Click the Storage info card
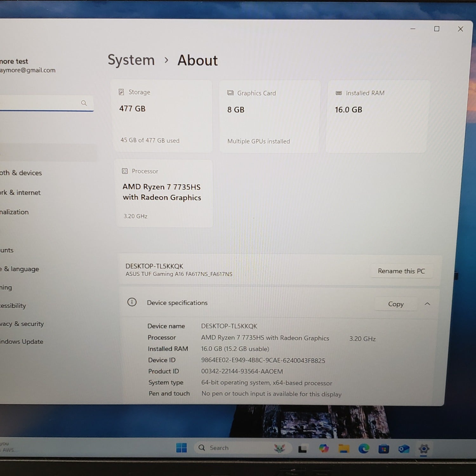 coord(162,116)
